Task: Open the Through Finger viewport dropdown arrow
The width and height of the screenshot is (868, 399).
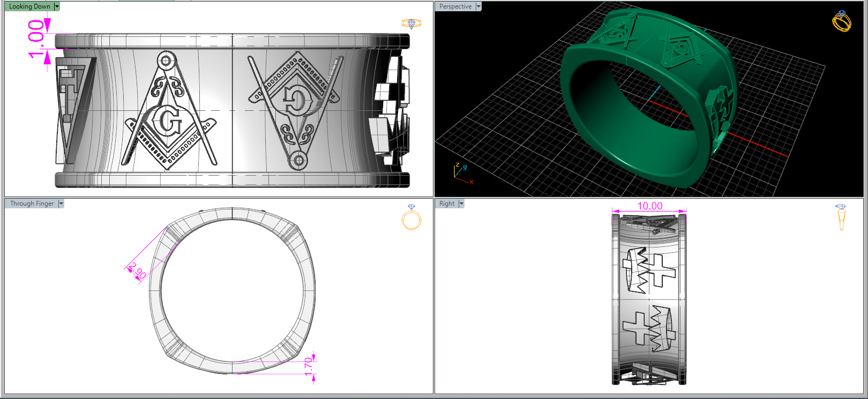Action: [x=61, y=204]
